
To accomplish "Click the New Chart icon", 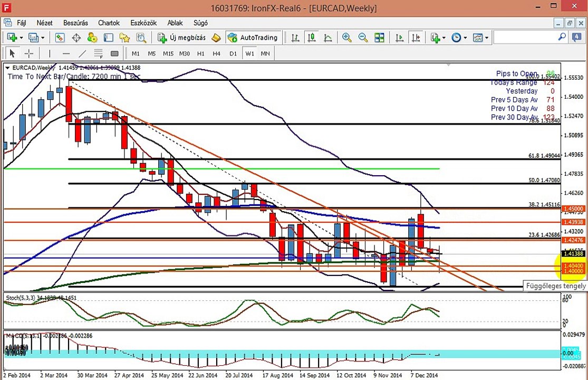I will pos(12,37).
